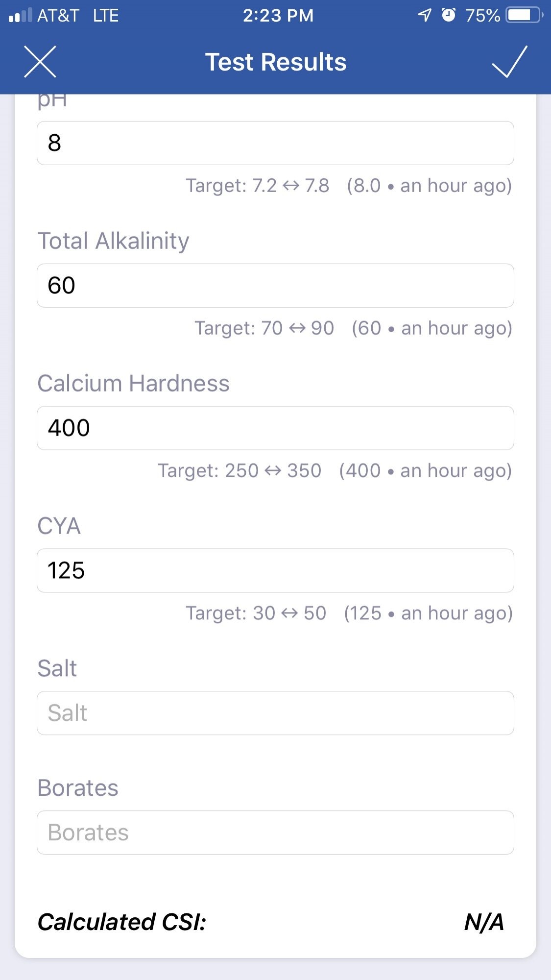This screenshot has height=980, width=551.
Task: Tap the battery icon in status bar
Action: pyautogui.click(x=524, y=15)
